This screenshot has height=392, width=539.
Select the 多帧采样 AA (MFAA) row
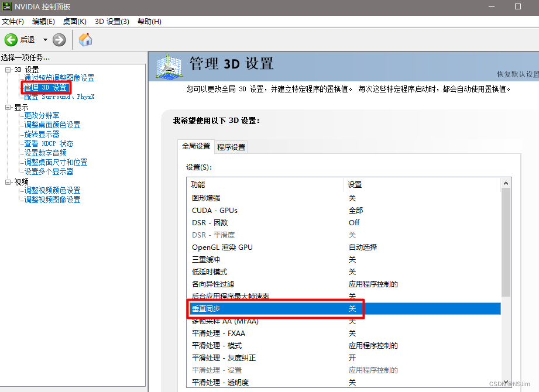pos(344,321)
